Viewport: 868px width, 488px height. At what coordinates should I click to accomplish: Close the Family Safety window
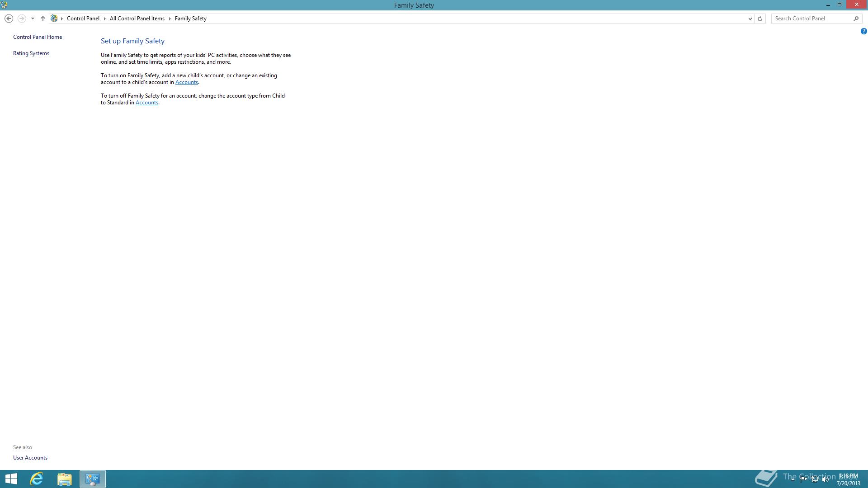[x=856, y=5]
